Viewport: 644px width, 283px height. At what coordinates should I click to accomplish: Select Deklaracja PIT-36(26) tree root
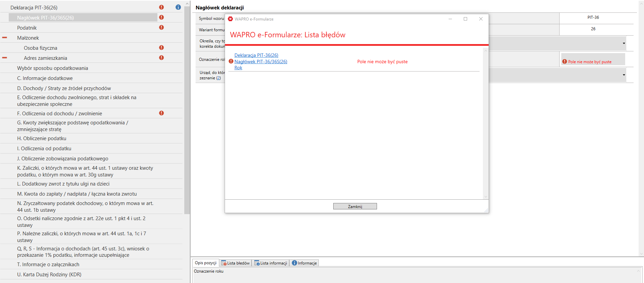pos(34,7)
